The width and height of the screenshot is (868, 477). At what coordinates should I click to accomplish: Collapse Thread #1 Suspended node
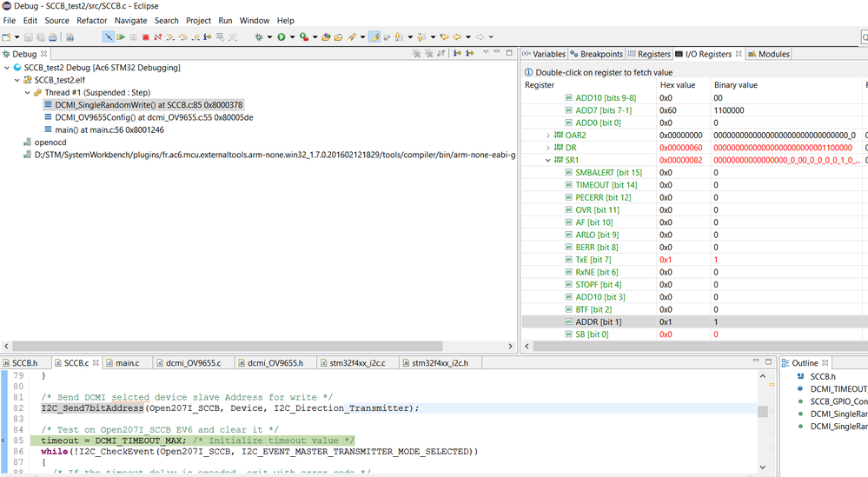point(27,92)
